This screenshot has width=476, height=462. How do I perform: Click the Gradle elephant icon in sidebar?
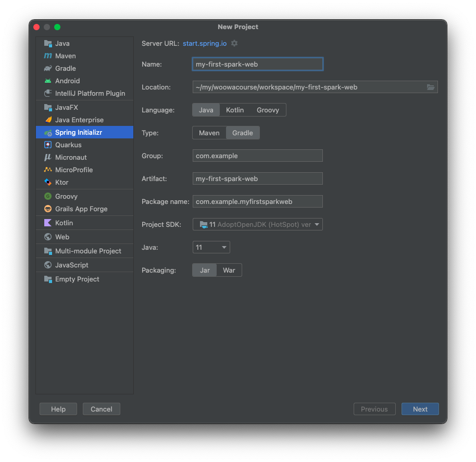pos(48,68)
